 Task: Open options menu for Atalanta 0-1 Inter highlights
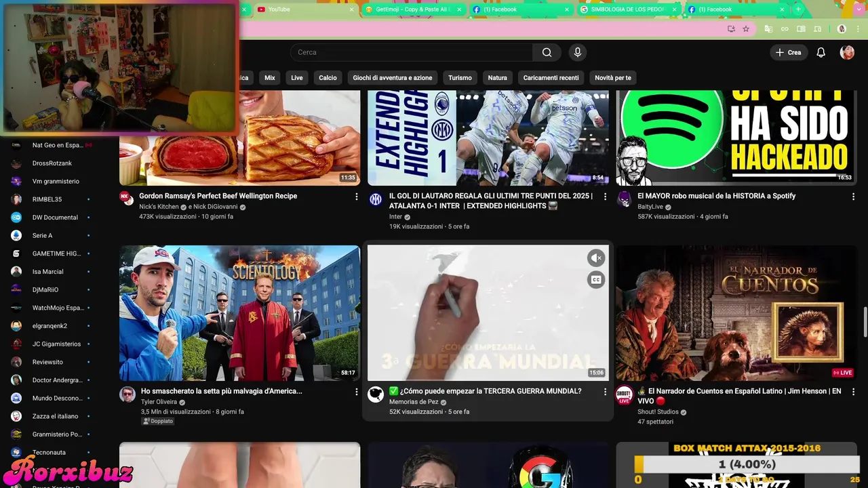605,197
